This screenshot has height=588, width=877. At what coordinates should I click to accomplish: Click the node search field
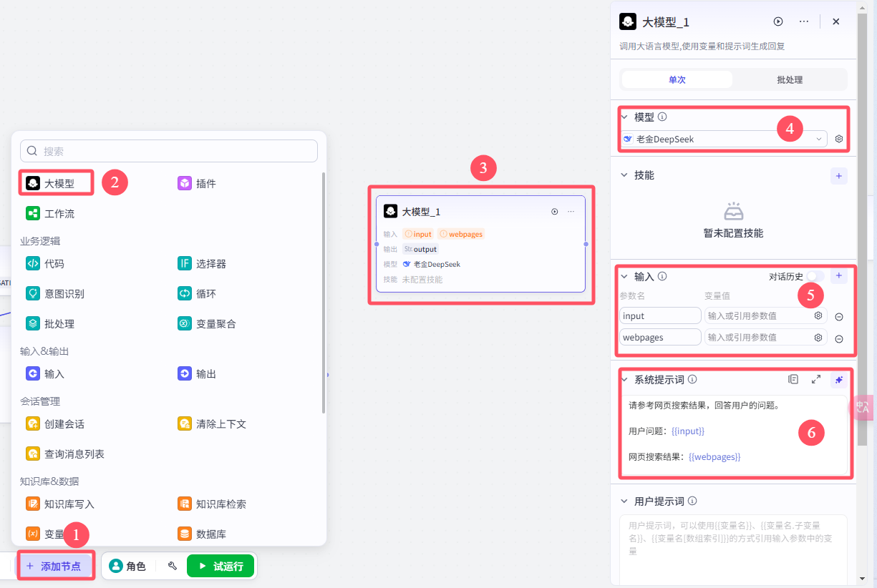(169, 151)
